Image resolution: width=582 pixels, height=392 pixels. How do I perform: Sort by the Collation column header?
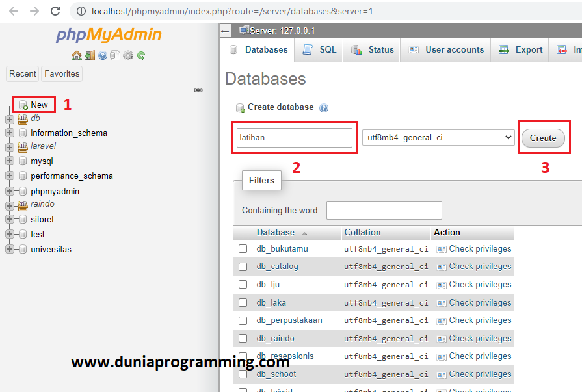pyautogui.click(x=362, y=232)
